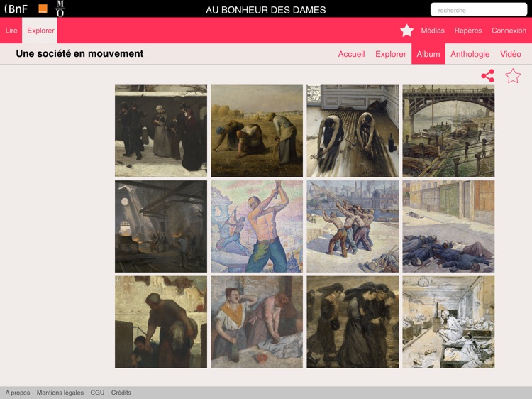Go to the Accueil section
The image size is (532, 399).
point(351,54)
